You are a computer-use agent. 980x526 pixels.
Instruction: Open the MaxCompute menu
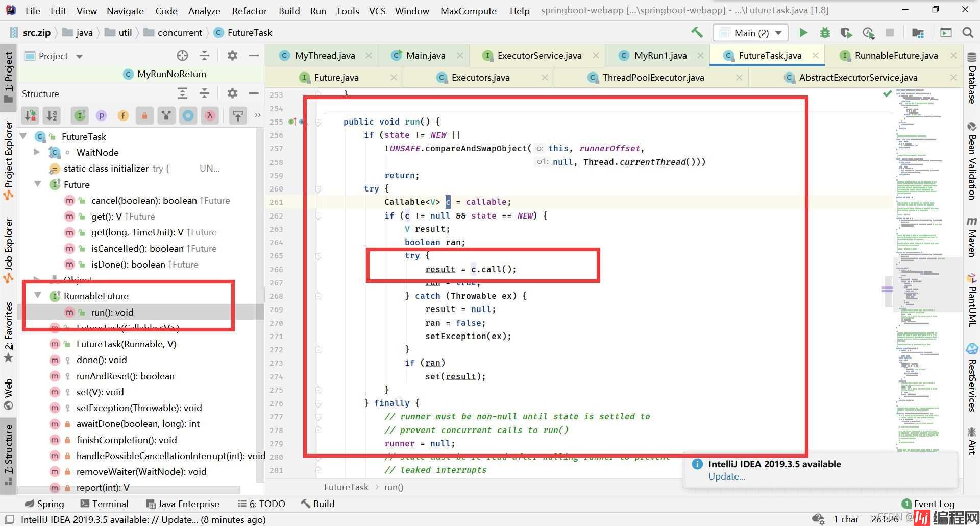pos(468,11)
